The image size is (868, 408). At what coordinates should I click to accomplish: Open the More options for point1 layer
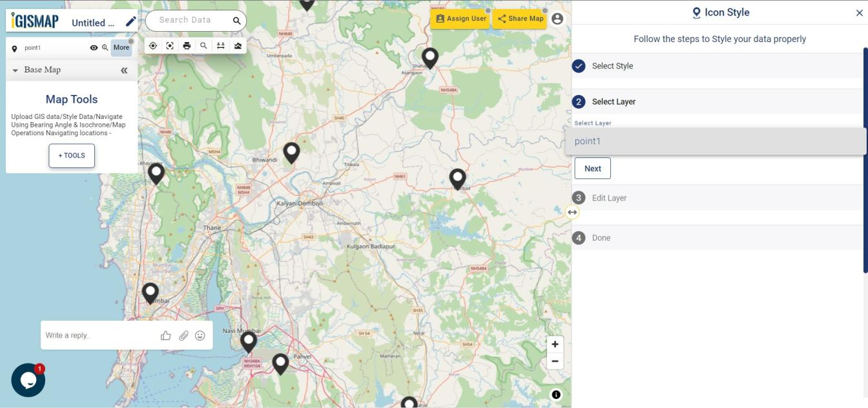pos(121,48)
